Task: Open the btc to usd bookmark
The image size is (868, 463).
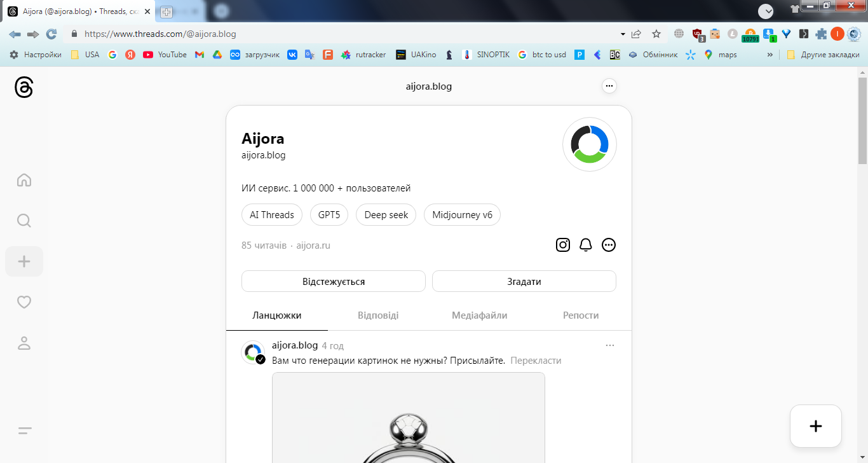Action: tap(542, 55)
